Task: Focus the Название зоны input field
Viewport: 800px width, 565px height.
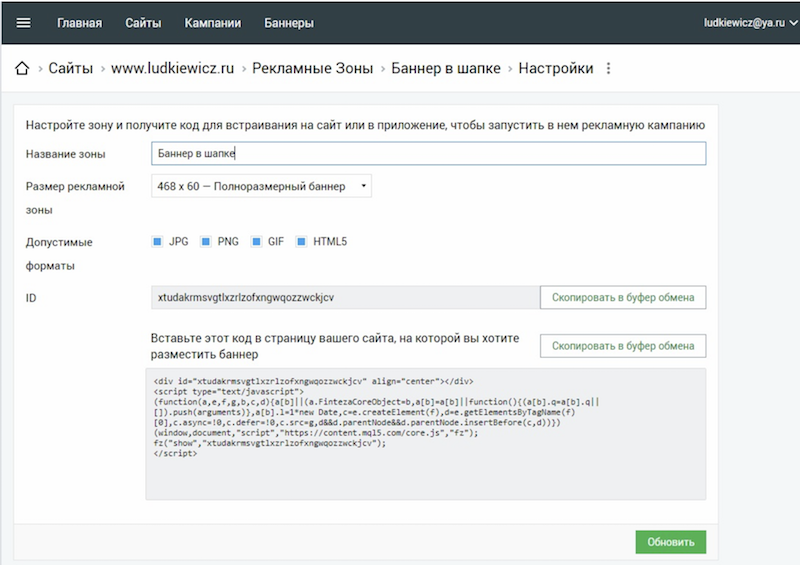Action: point(429,154)
